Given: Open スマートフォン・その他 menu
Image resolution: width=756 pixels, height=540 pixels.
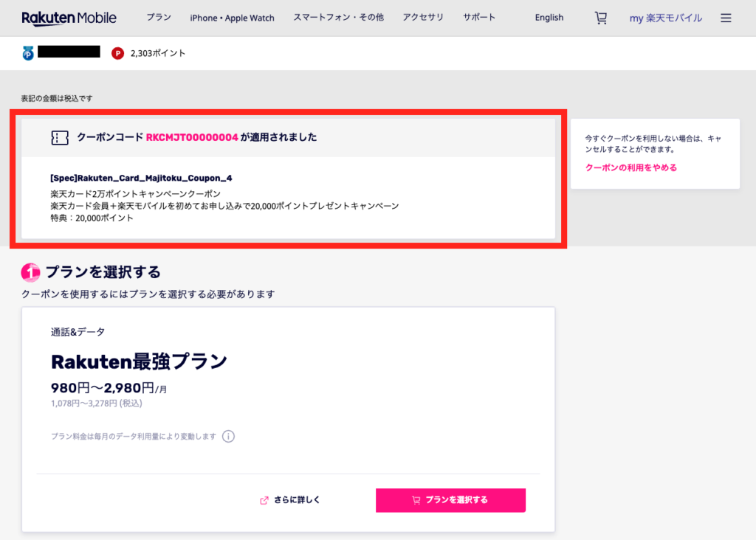Looking at the screenshot, I should click(x=338, y=18).
